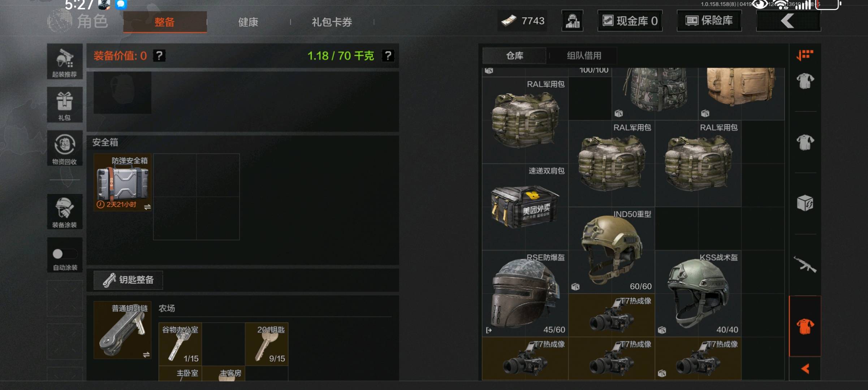Select the orange armor filter icon
868x390 pixels.
click(x=805, y=326)
